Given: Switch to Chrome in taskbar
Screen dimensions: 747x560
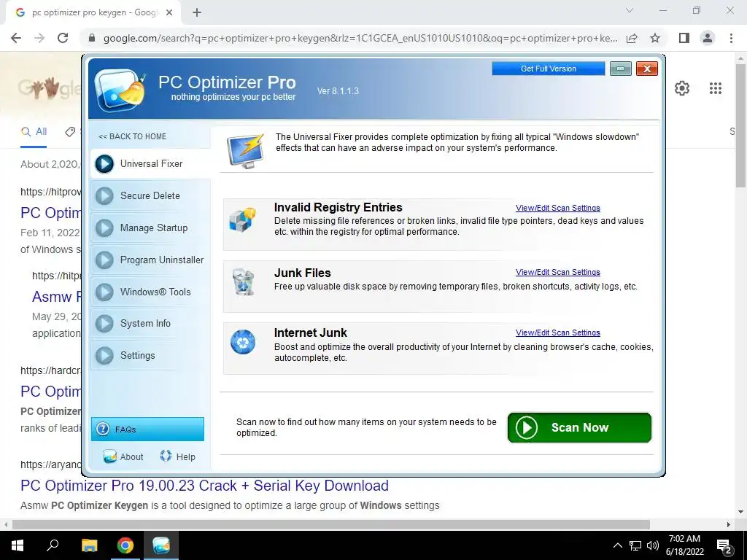Looking at the screenshot, I should 125,545.
